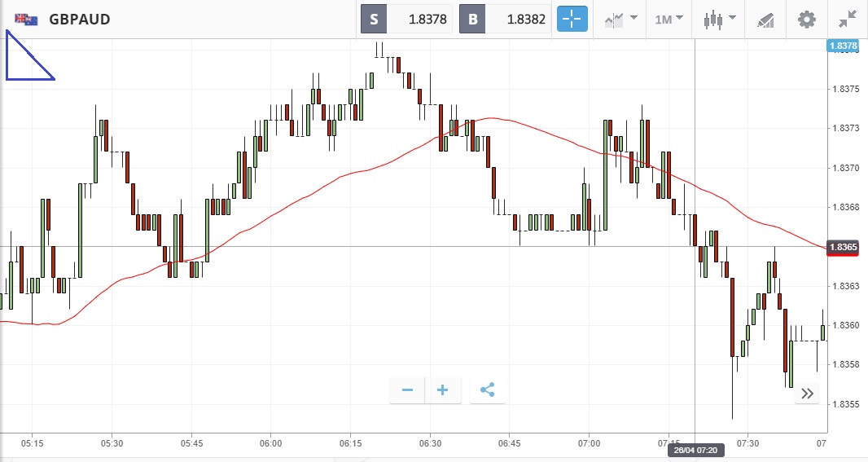Zoom out with the minus button
The height and width of the screenshot is (462, 868).
pos(407,390)
